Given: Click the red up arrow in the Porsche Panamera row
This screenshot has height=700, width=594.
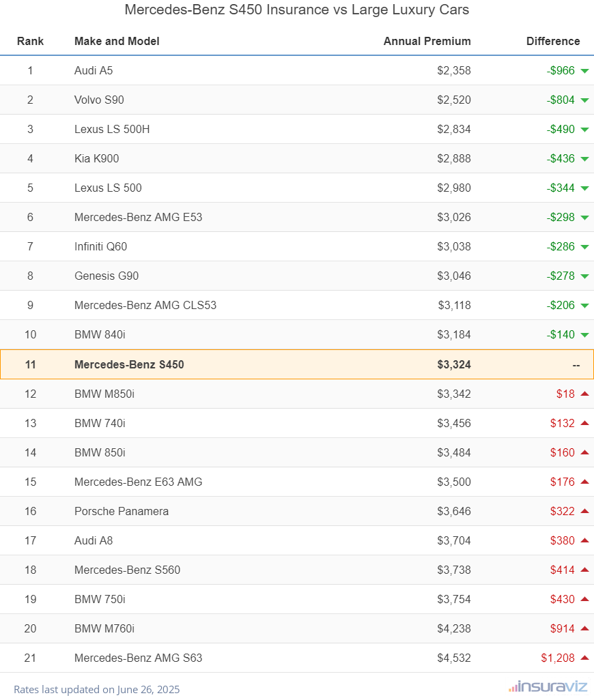Looking at the screenshot, I should click(584, 511).
